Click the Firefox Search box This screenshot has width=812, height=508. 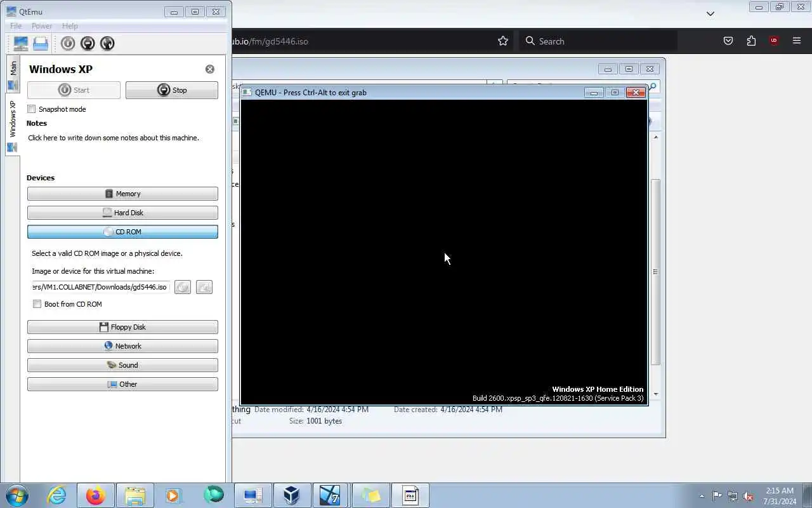tap(598, 41)
